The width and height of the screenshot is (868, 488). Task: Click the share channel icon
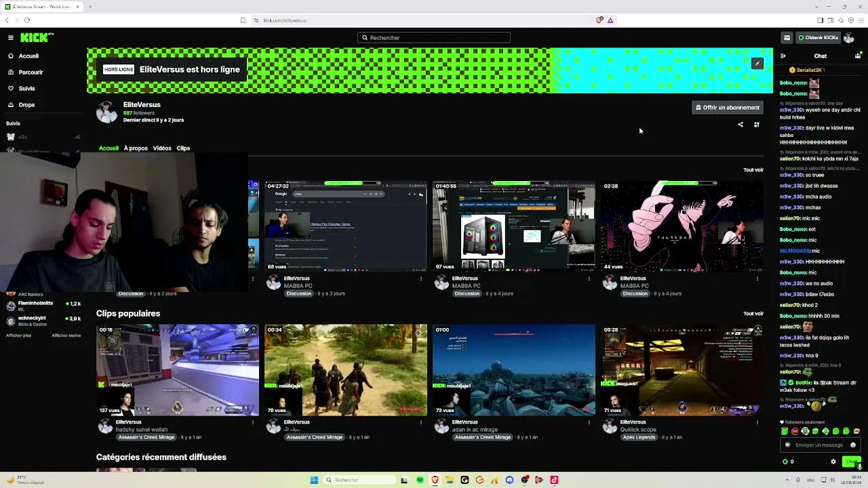click(741, 125)
